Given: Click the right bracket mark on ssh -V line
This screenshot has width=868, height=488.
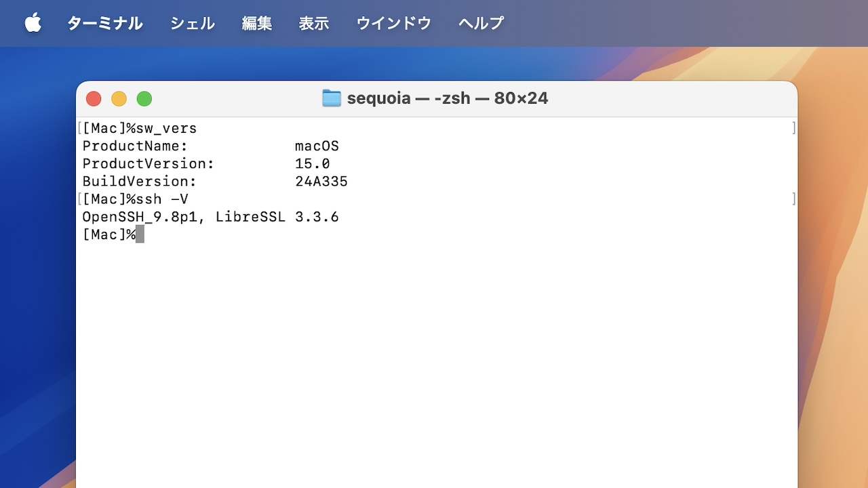Looking at the screenshot, I should pyautogui.click(x=793, y=199).
